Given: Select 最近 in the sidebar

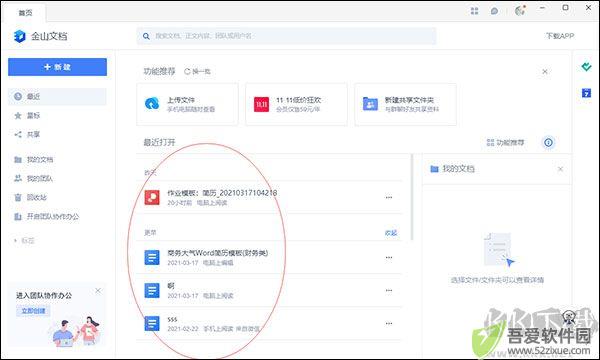Looking at the screenshot, I should [57, 96].
